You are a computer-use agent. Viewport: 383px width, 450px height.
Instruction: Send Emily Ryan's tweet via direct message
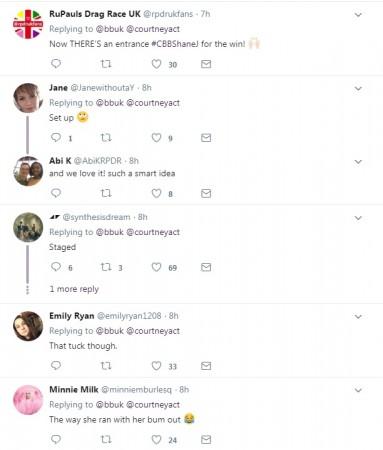click(206, 366)
